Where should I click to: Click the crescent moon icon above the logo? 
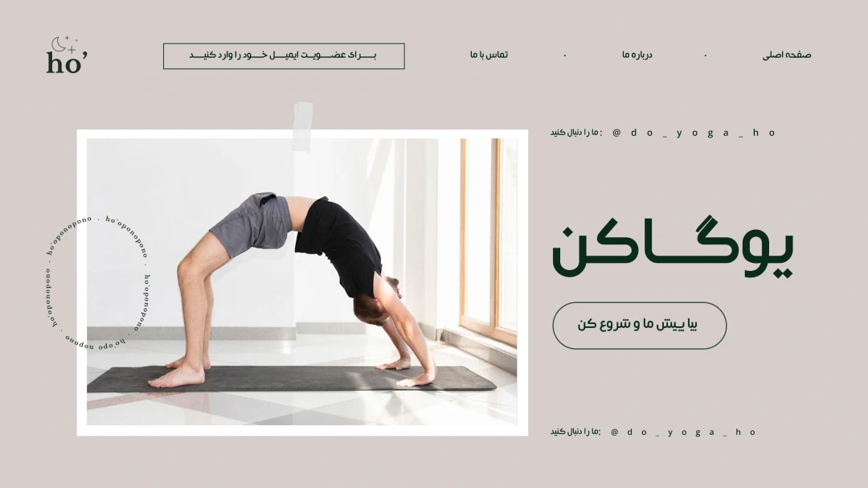59,44
